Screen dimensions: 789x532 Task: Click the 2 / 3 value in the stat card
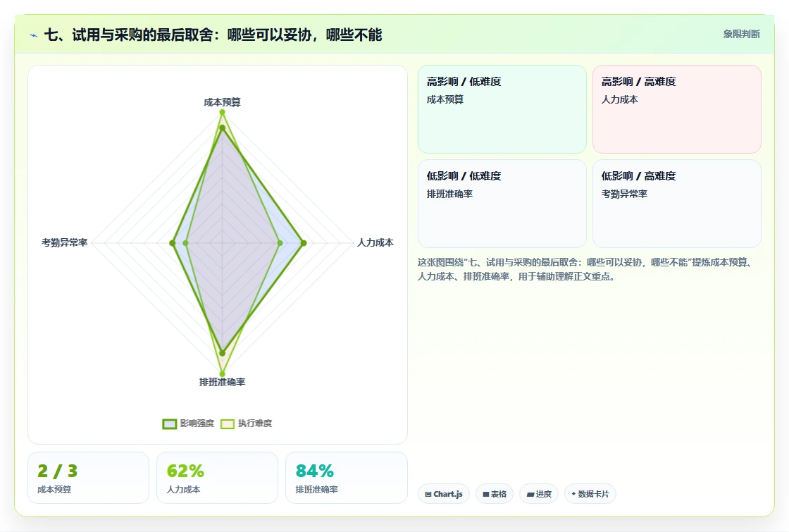(x=57, y=471)
